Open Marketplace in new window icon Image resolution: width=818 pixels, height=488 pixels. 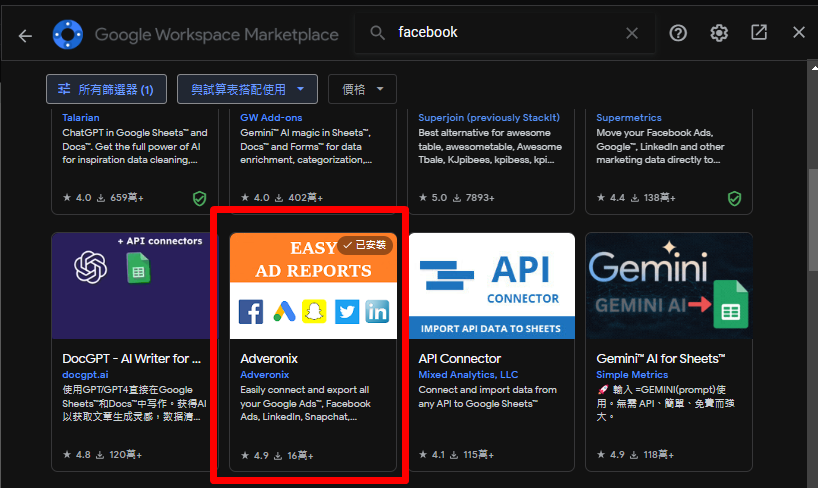759,32
